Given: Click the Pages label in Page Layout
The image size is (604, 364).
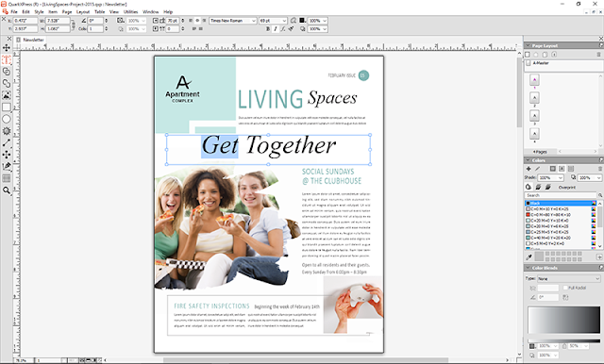Looking at the screenshot, I should pos(541,152).
